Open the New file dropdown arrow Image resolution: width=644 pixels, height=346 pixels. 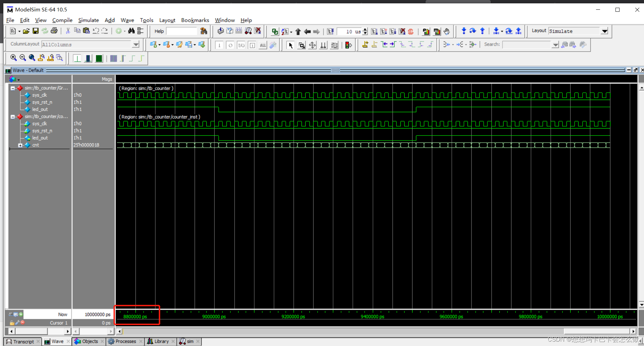coord(19,31)
